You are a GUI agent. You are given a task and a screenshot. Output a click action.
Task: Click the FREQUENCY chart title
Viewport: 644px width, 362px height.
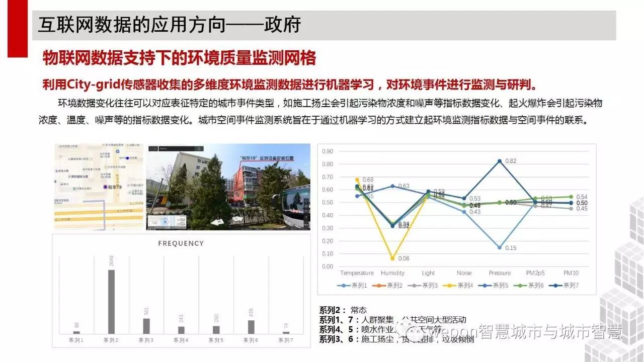coord(181,243)
